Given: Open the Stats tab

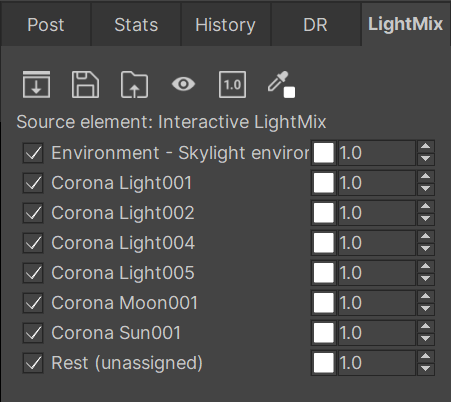Looking at the screenshot, I should [136, 25].
